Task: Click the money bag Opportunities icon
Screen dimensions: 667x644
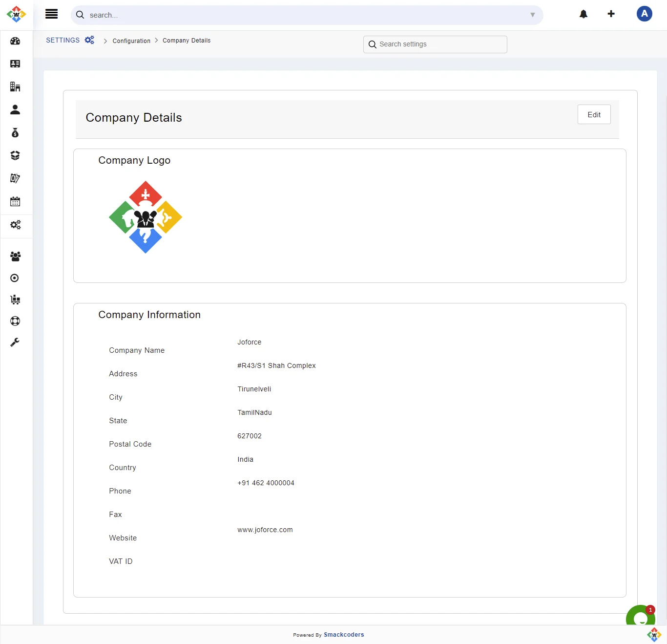Action: 15,133
